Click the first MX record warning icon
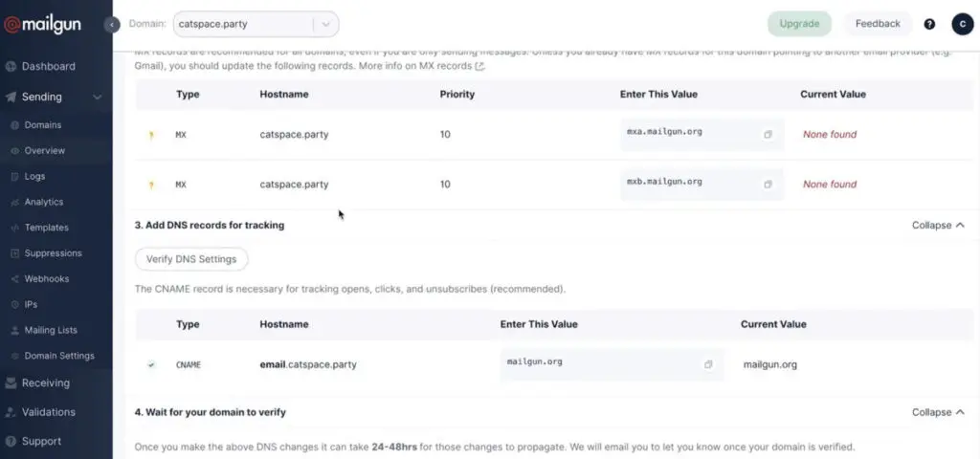Screen dimensions: 980x459 tap(151, 135)
